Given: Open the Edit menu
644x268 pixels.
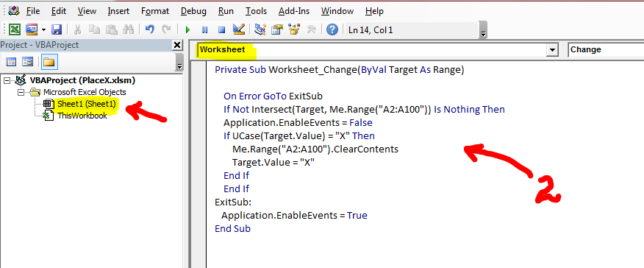Looking at the screenshot, I should click(x=59, y=11).
